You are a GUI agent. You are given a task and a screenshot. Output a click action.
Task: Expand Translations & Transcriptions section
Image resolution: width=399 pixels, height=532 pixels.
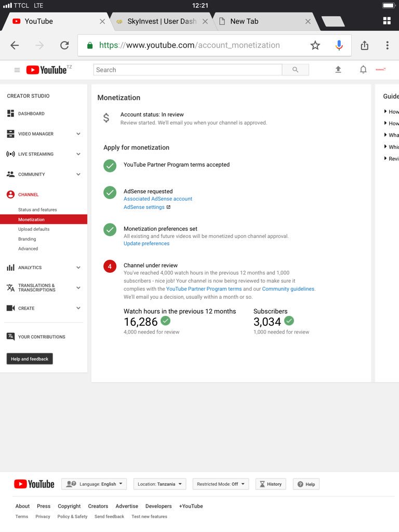tap(78, 288)
